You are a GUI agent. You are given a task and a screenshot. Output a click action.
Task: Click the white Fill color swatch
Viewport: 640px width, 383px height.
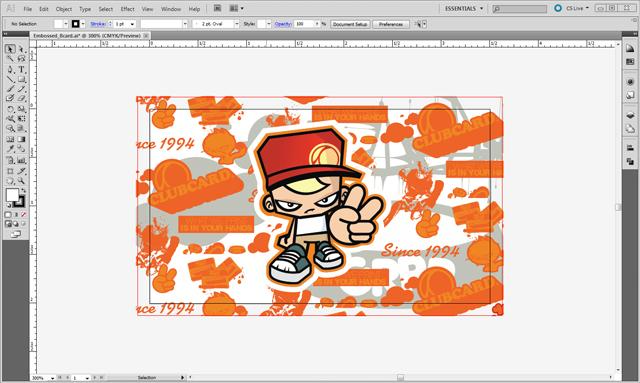pos(12,195)
